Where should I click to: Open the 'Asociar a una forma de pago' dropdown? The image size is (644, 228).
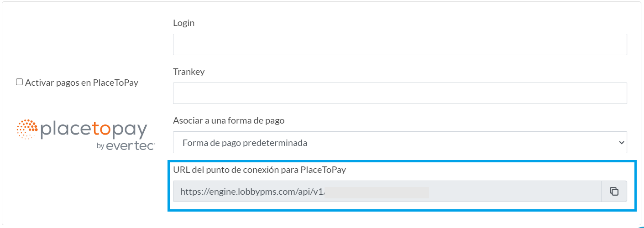(x=400, y=143)
